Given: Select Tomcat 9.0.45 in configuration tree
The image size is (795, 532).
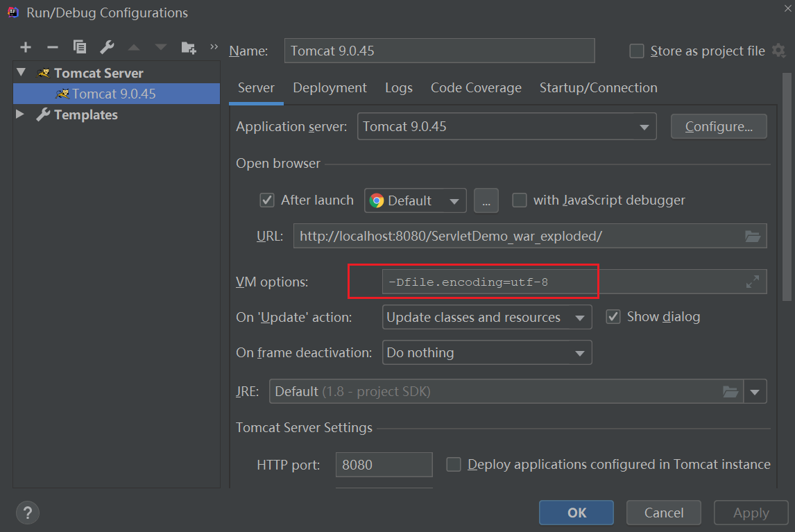Looking at the screenshot, I should 117,94.
